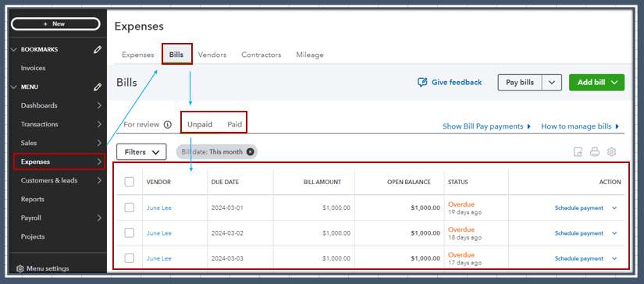Open vendor June Lee on 2024-03-03 row
Viewport: 644px width, 284px height.
point(159,259)
